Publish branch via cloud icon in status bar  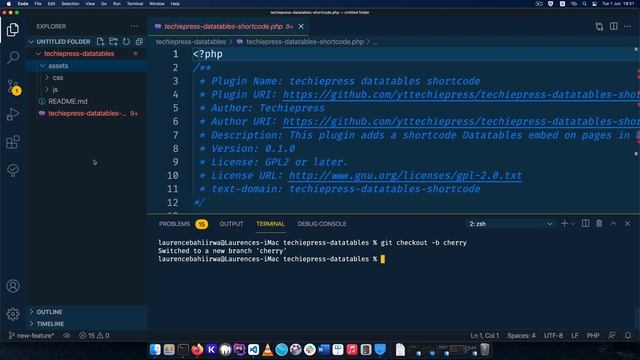pyautogui.click(x=67, y=336)
